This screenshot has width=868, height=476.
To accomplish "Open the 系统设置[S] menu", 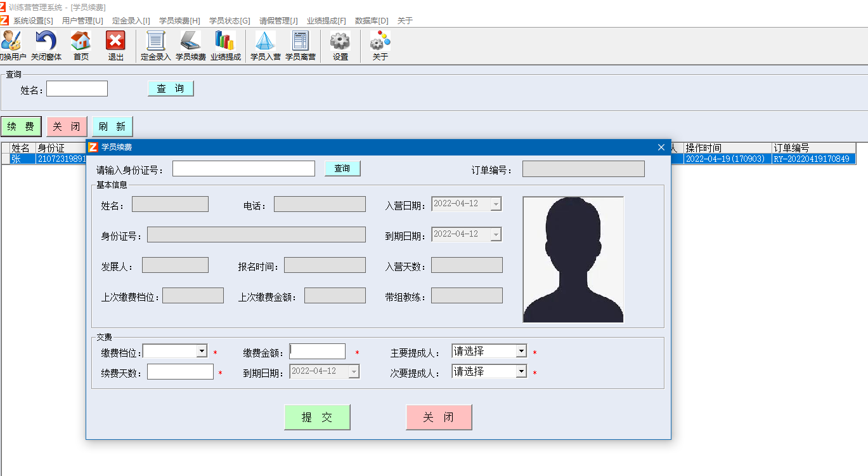I will pos(33,21).
